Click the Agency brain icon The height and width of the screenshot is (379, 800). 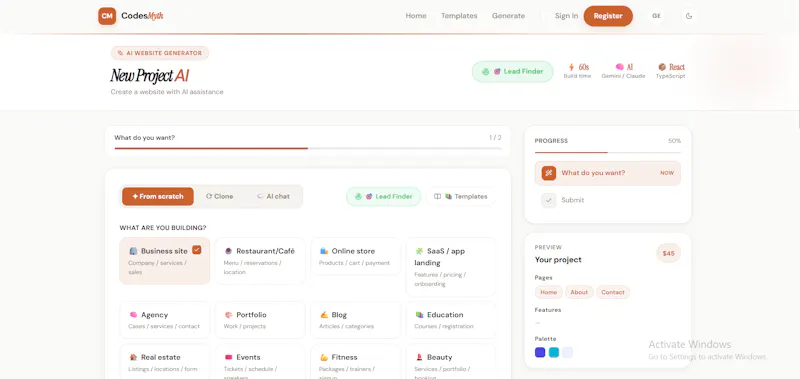click(x=133, y=315)
